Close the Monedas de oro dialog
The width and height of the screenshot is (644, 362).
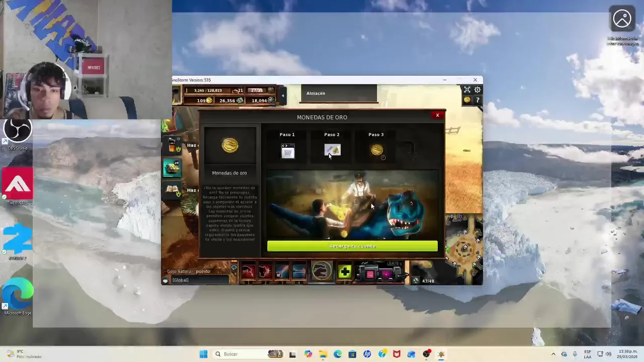(437, 115)
